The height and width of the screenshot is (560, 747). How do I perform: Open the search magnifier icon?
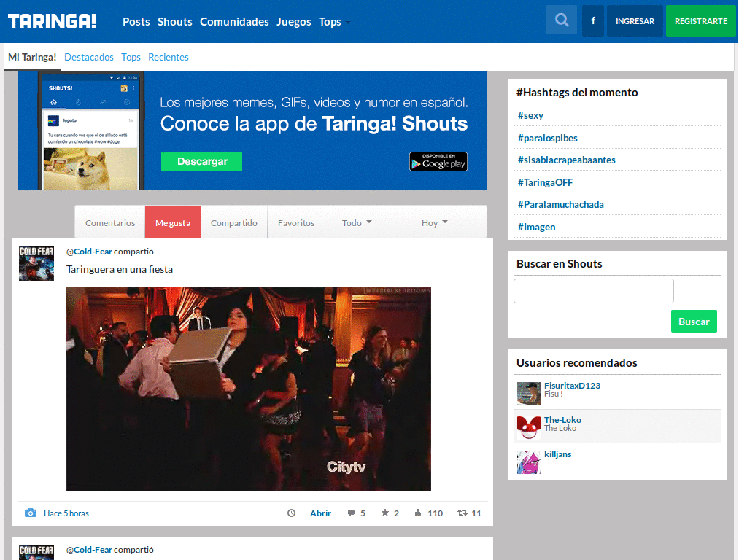[x=561, y=20]
